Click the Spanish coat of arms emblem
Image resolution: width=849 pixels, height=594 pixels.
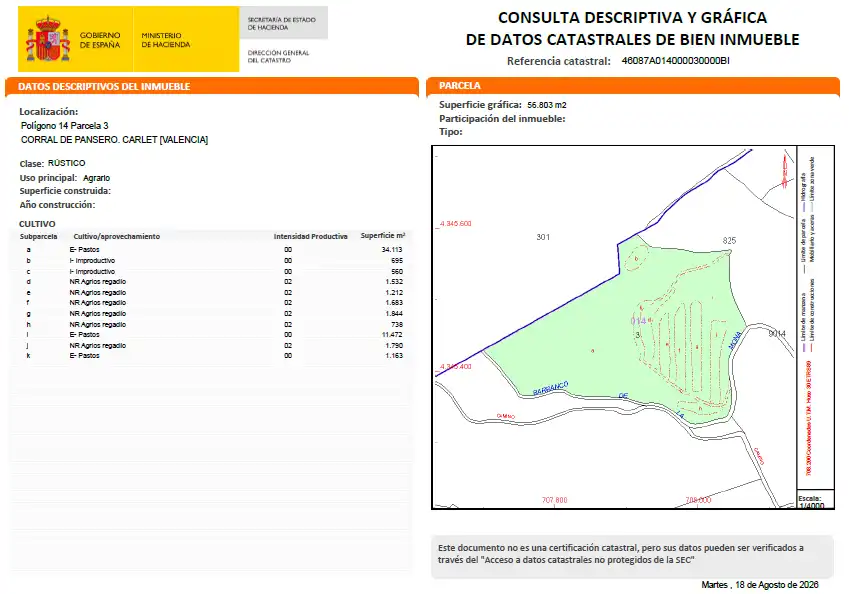(48, 39)
